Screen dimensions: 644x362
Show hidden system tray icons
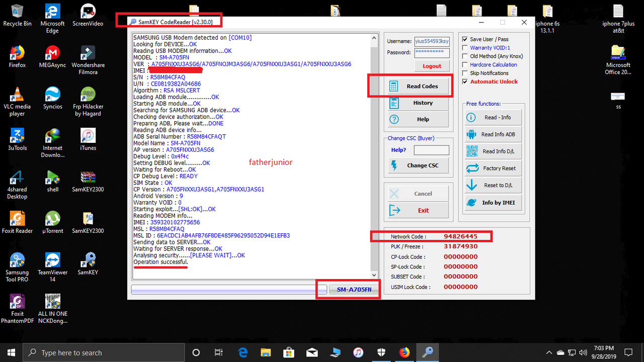click(x=549, y=352)
